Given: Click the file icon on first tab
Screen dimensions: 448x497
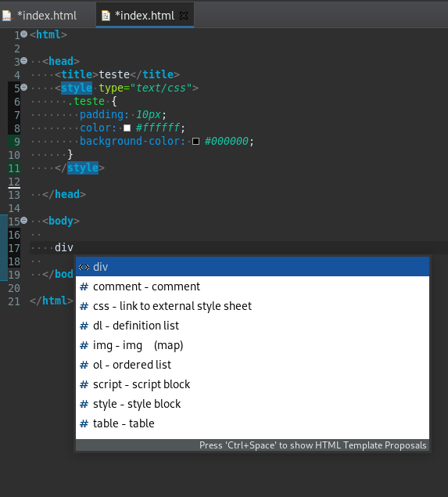Looking at the screenshot, I should (x=7, y=16).
